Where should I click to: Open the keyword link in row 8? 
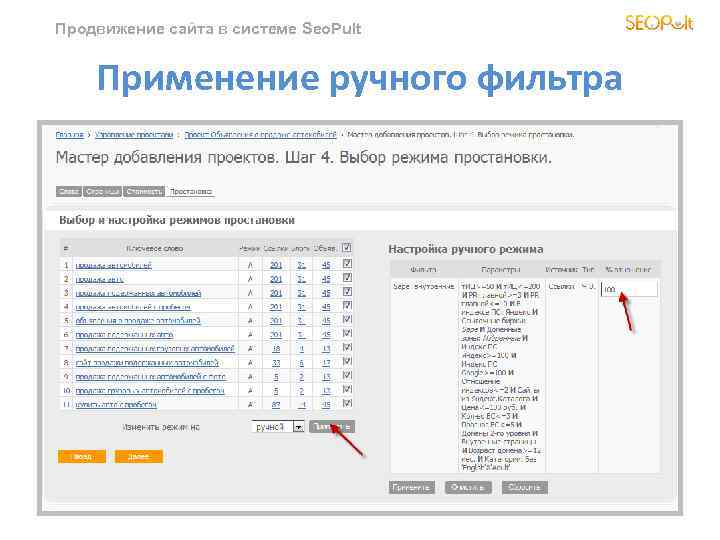[x=147, y=363]
